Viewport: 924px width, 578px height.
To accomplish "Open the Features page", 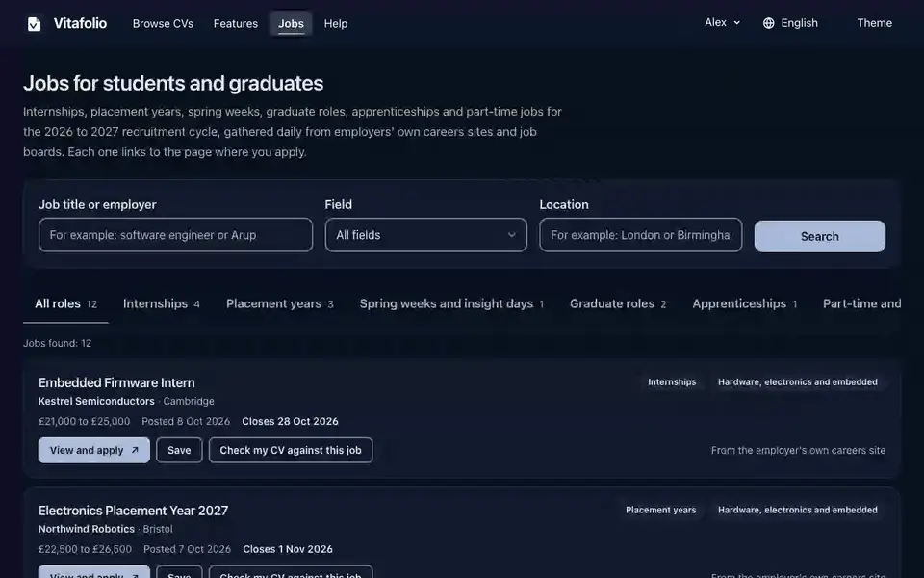I will (x=236, y=23).
